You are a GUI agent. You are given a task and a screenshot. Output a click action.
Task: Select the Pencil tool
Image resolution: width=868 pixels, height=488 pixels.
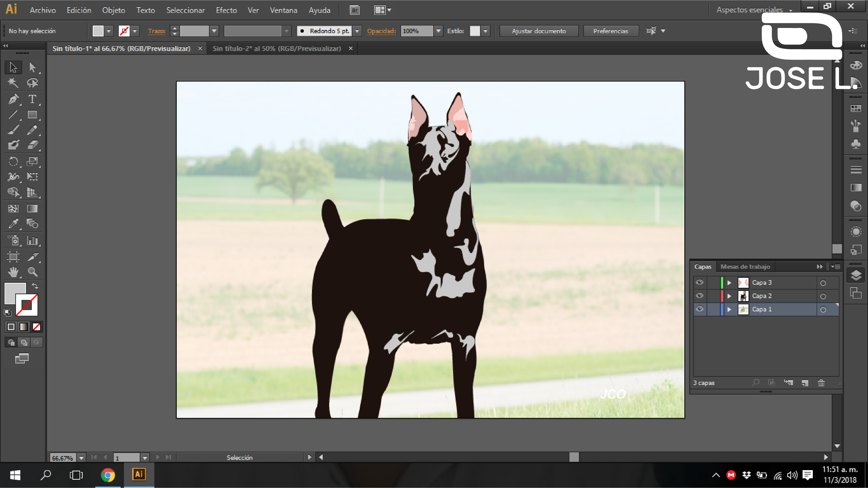click(x=32, y=130)
